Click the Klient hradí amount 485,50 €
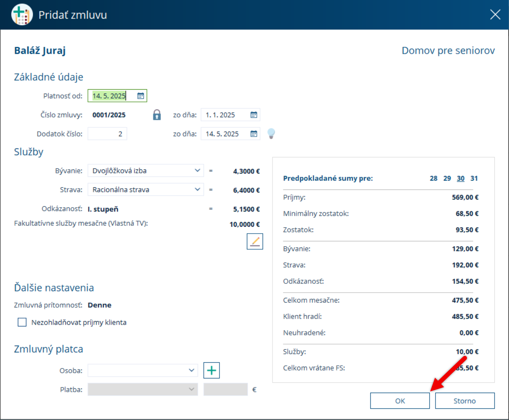Image resolution: width=509 pixels, height=420 pixels. click(x=465, y=316)
